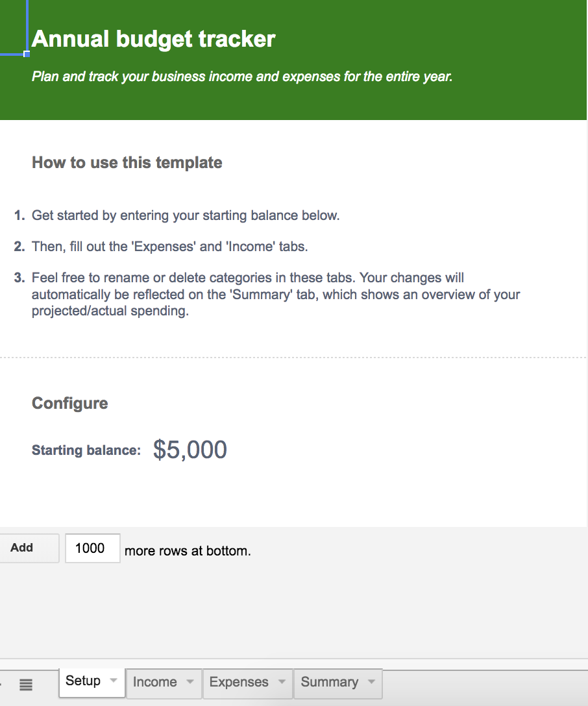Click the selected cell's blue fill handle
The image size is (588, 706).
pos(27,54)
